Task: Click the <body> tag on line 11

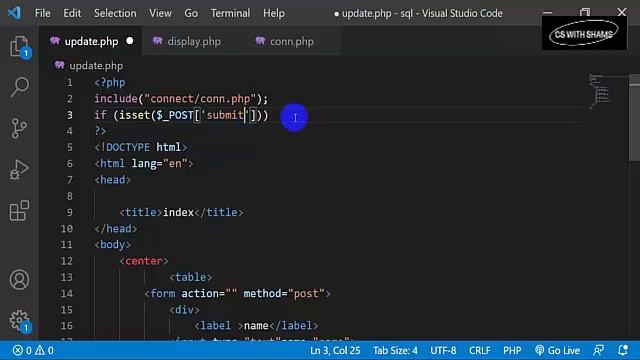Action: pyautogui.click(x=112, y=244)
